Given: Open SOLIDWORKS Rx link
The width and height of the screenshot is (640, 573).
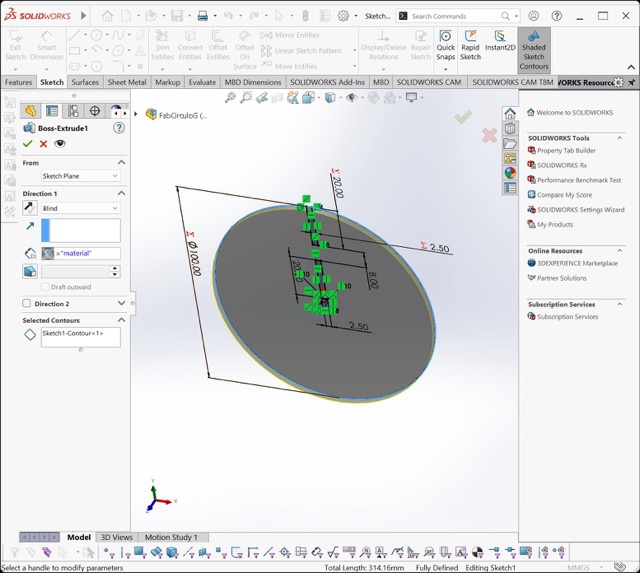Looking at the screenshot, I should 562,165.
